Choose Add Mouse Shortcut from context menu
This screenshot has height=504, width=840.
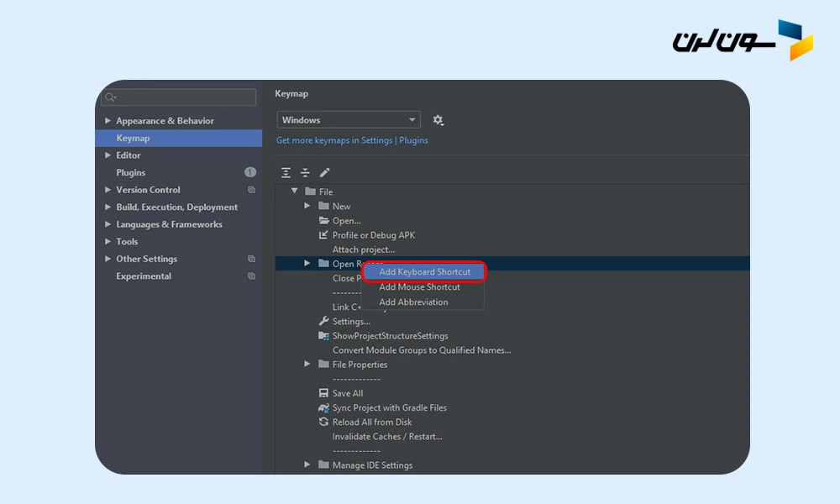[x=419, y=287]
